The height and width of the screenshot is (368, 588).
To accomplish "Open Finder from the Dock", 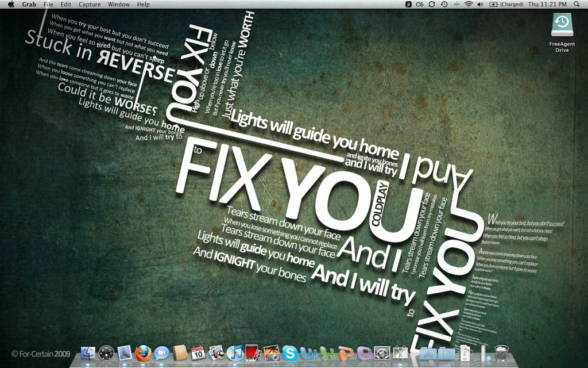I will pyautogui.click(x=88, y=354).
